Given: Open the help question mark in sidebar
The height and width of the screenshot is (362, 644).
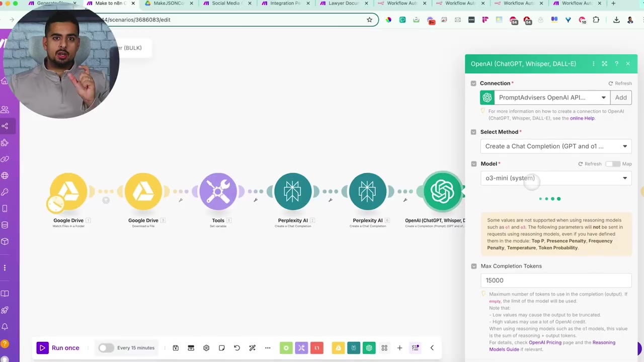Looking at the screenshot, I should click(5, 344).
